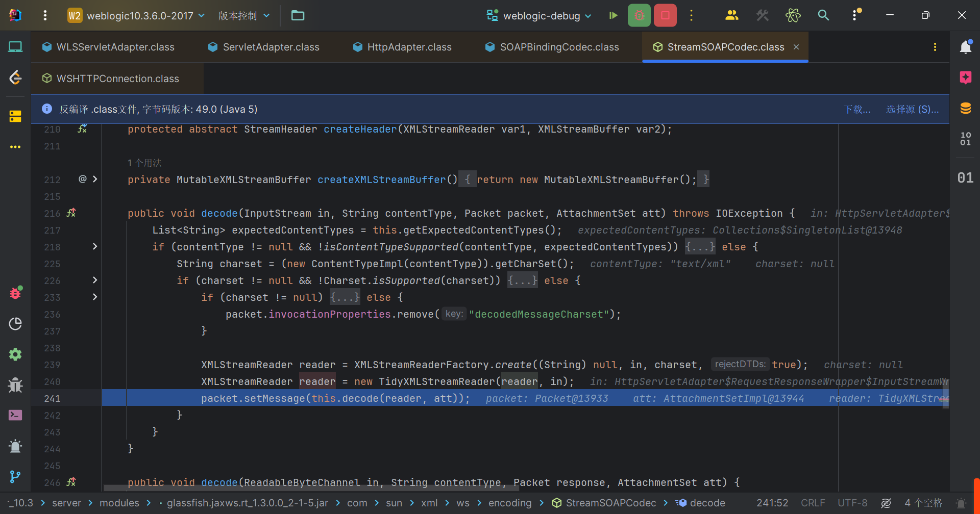
Task: Open the Notifications bell
Action: [x=965, y=47]
